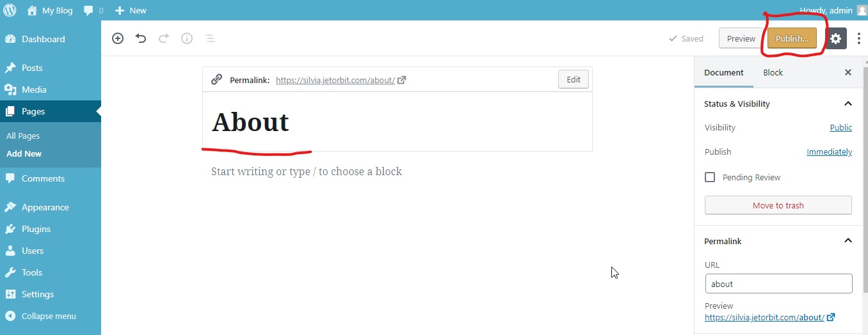Toggle the settings gear sidebar
Screen dimensions: 868x335
(835, 38)
